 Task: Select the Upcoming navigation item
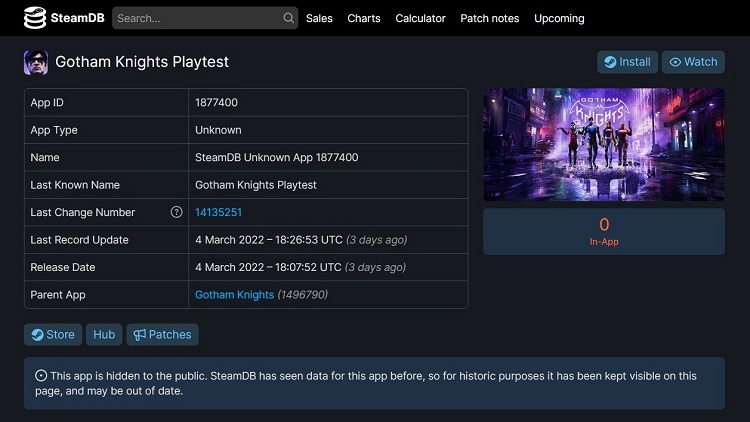tap(559, 18)
